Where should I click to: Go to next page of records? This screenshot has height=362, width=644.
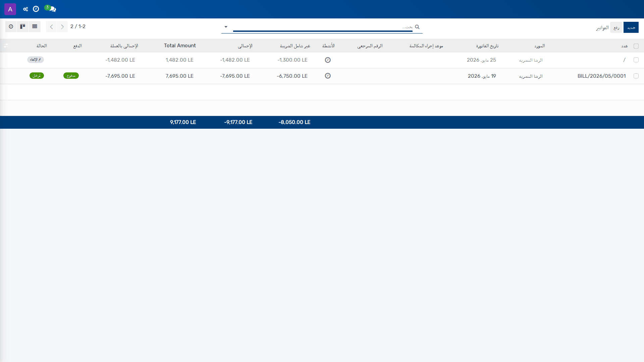click(x=62, y=26)
